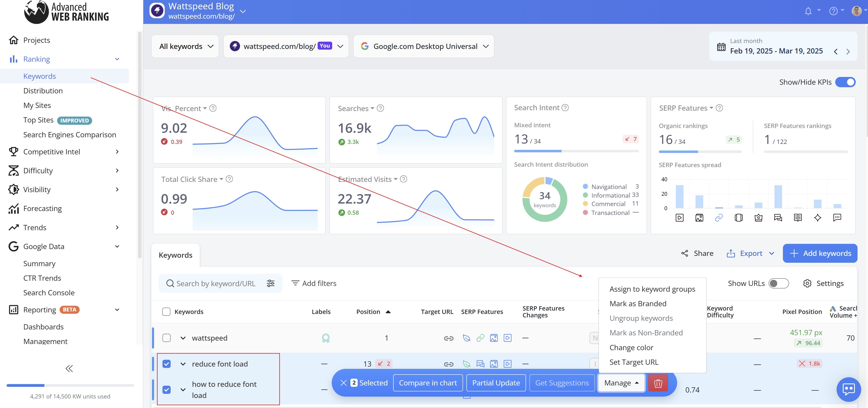Screen dimensions: 868x408
Task: Select the sitelinks chain icon under chart
Action: coord(719,218)
